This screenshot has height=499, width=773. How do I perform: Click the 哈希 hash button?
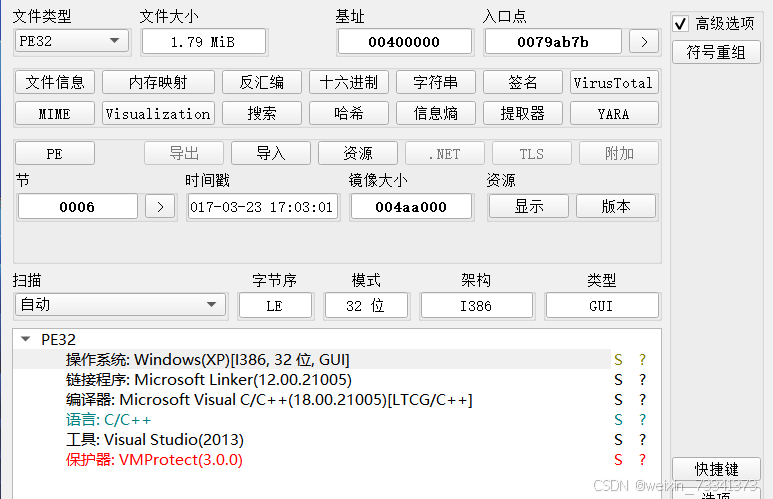coord(349,113)
